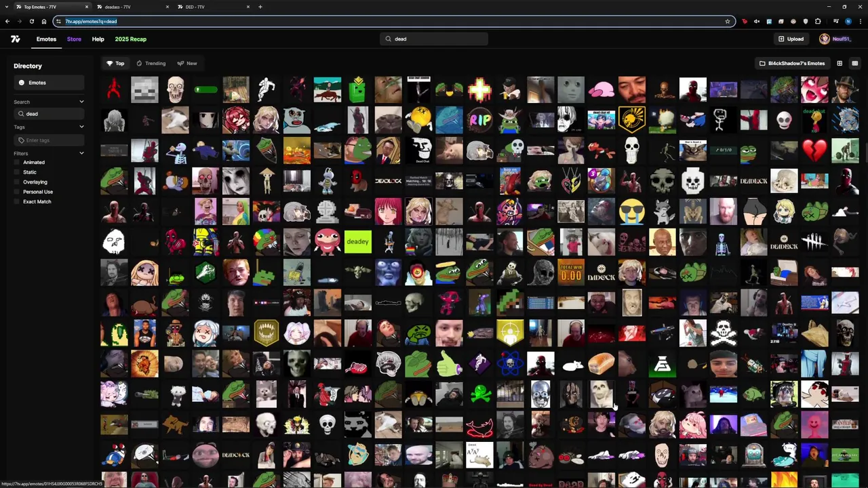Switch to the New sorting tab
This screenshot has width=868, height=488.
tap(187, 63)
